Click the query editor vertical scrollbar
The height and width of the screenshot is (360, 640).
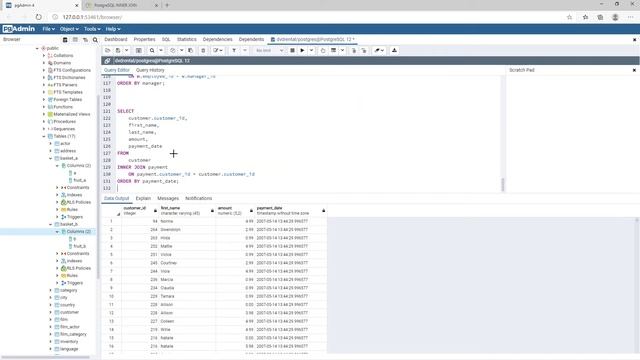click(503, 184)
